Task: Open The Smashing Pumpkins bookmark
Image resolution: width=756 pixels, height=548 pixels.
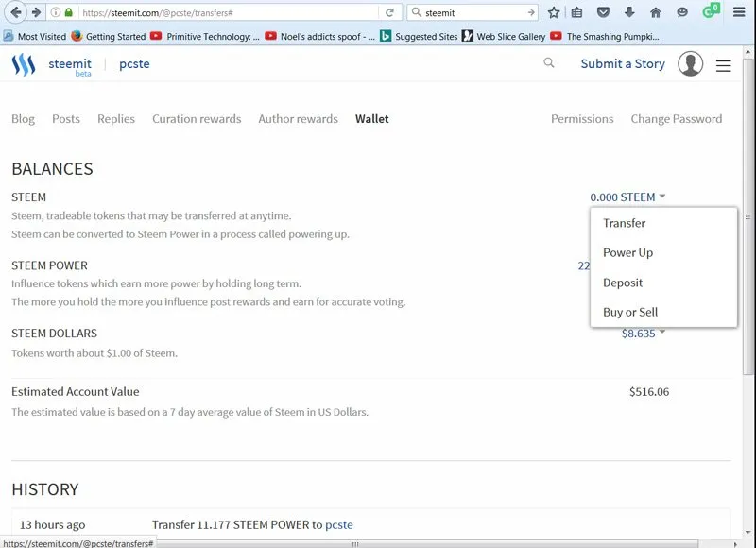Action: click(x=605, y=36)
